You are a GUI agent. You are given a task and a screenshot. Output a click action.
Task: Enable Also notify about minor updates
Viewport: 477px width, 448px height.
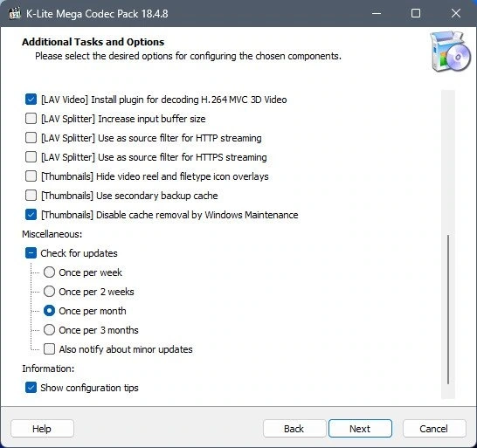tap(49, 349)
